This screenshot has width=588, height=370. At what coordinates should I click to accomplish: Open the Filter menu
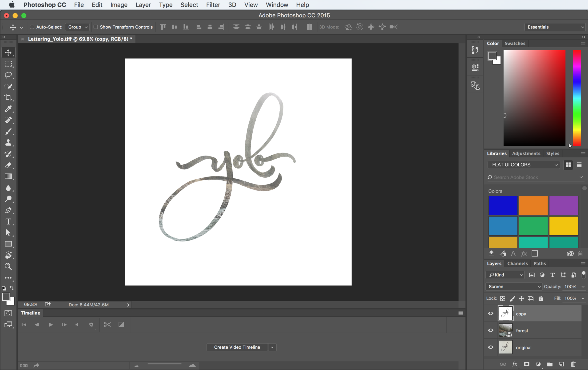coord(213,5)
